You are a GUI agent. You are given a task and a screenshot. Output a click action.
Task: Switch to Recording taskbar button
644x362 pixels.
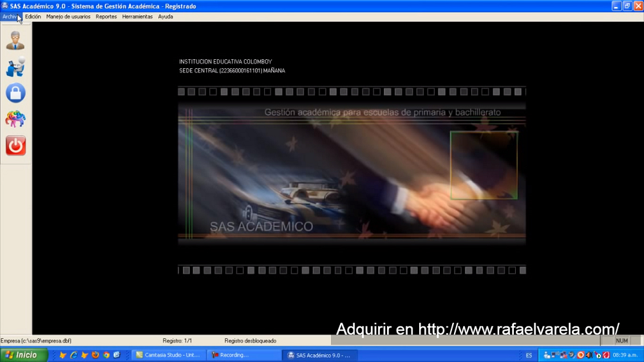243,355
